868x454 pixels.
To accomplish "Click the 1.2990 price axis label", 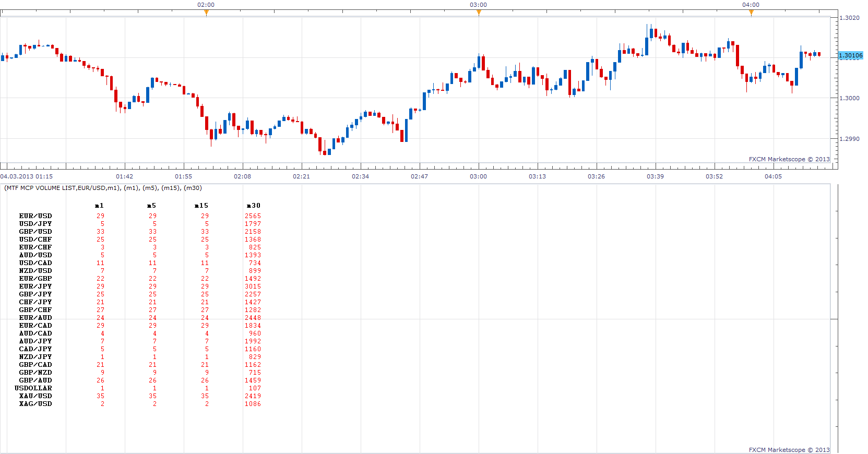I will tap(849, 139).
